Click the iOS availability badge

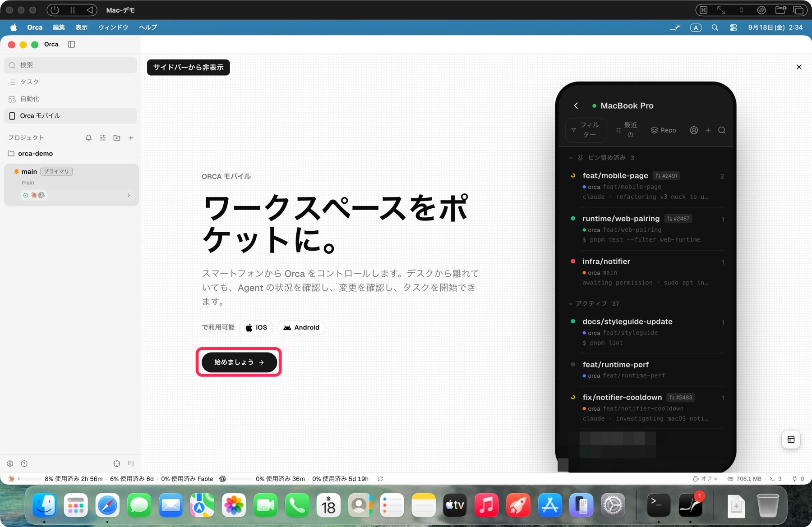256,328
